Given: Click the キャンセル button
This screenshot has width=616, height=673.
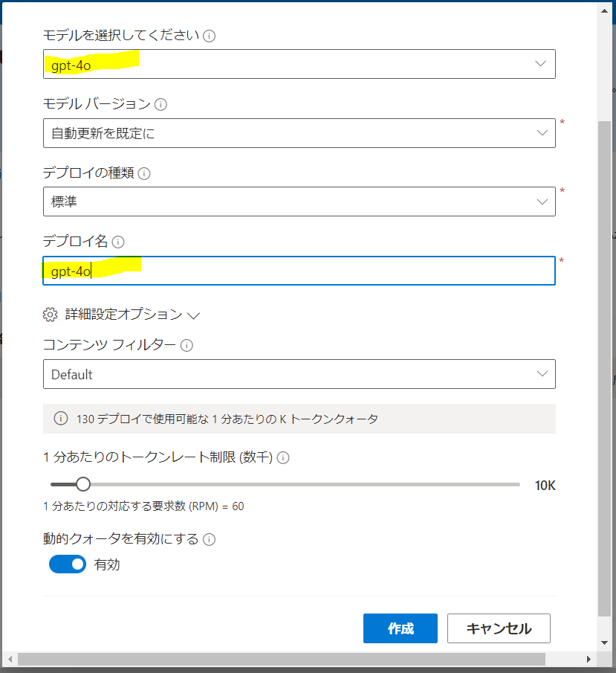Looking at the screenshot, I should (x=498, y=628).
